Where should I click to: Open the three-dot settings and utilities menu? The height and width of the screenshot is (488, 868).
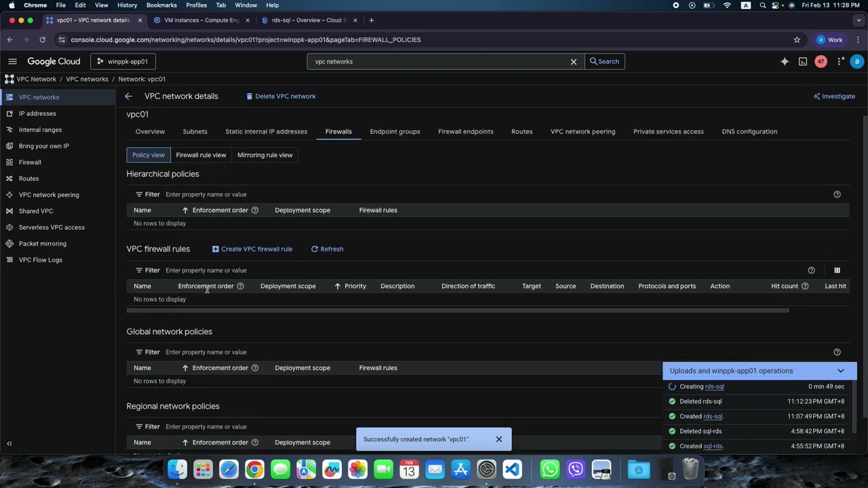pos(840,62)
